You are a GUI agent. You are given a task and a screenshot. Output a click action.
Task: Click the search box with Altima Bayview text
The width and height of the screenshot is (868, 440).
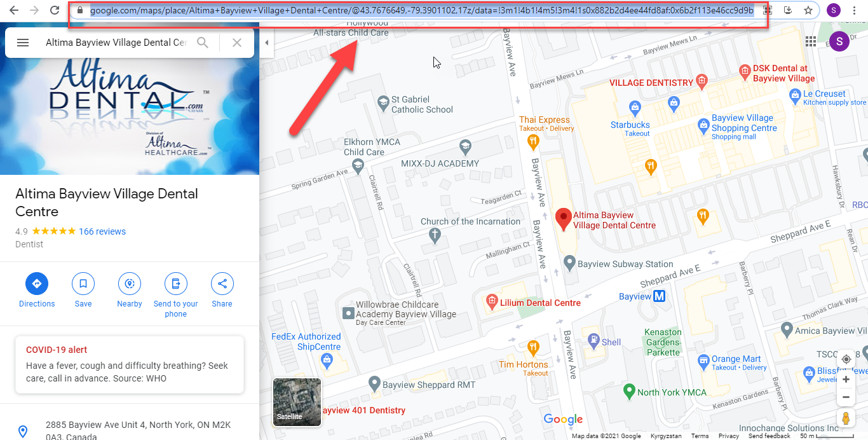pos(116,43)
